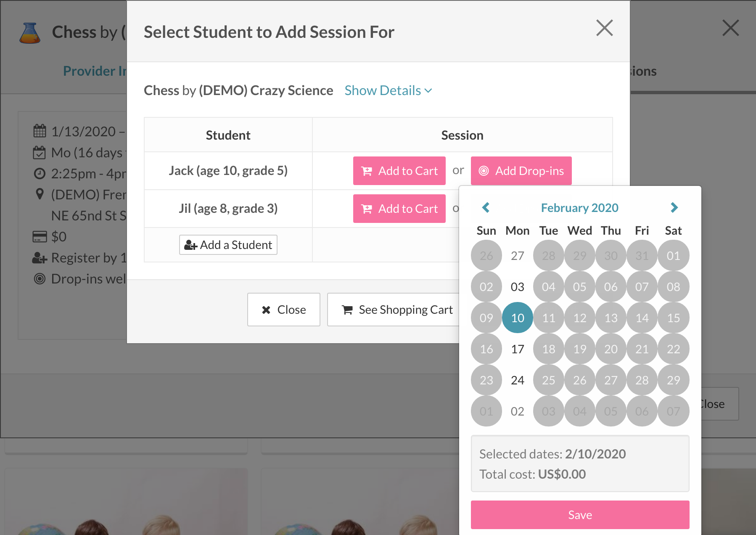Go to next month in calendar
Image resolution: width=756 pixels, height=535 pixels.
click(674, 207)
